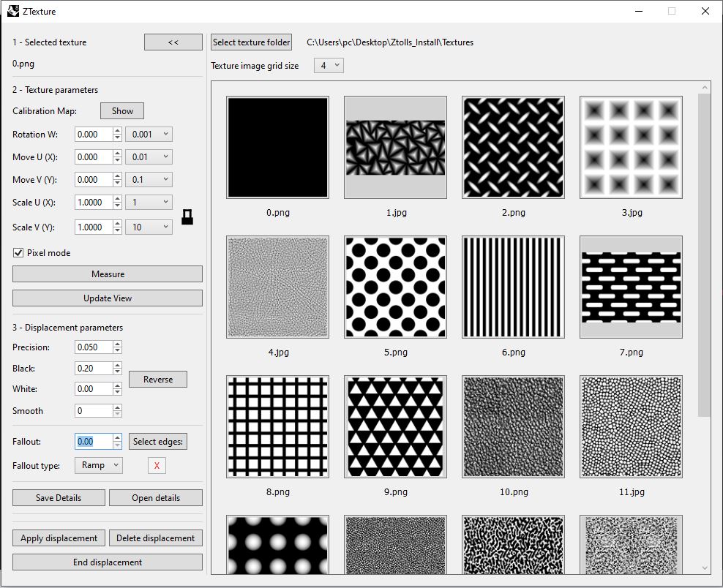This screenshot has height=588, width=723.
Task: Click Delete displacement button
Action: pos(156,538)
